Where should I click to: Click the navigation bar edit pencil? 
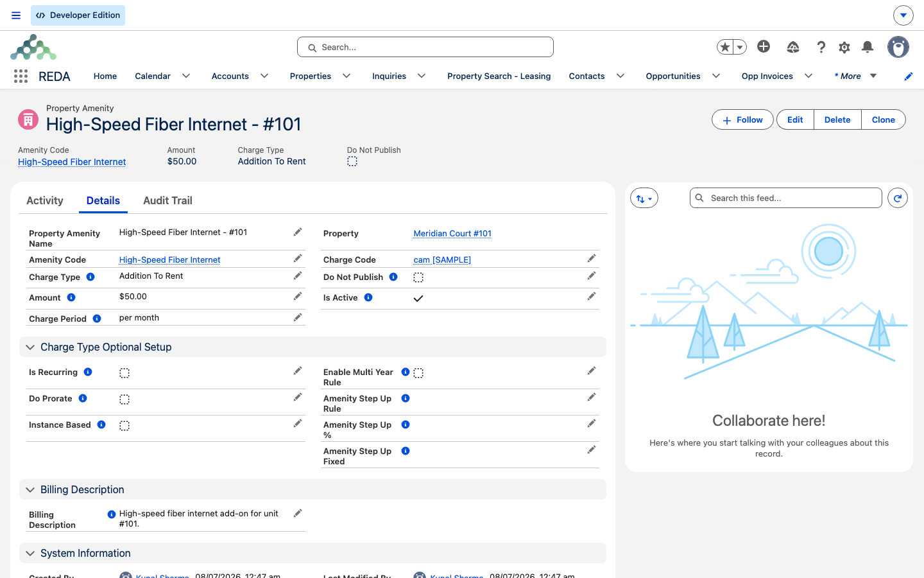tap(909, 76)
